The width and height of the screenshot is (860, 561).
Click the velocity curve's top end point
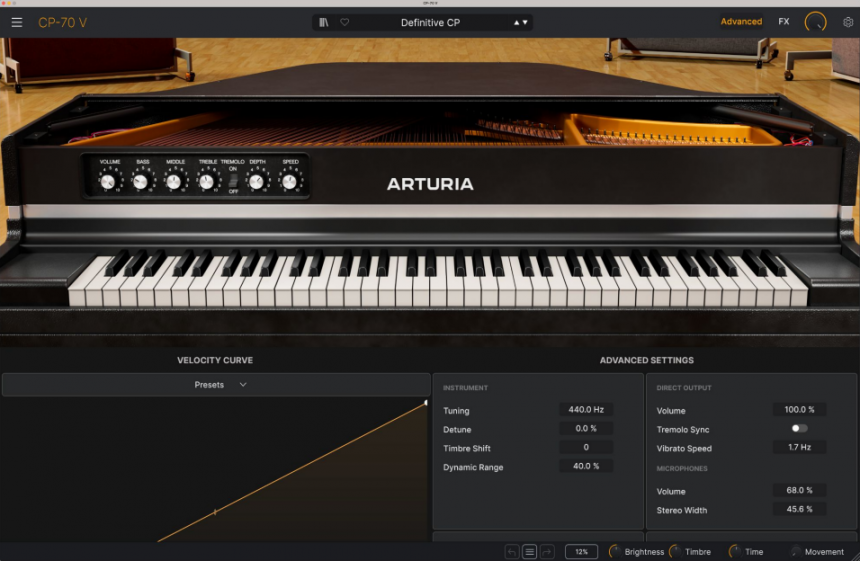(x=426, y=403)
